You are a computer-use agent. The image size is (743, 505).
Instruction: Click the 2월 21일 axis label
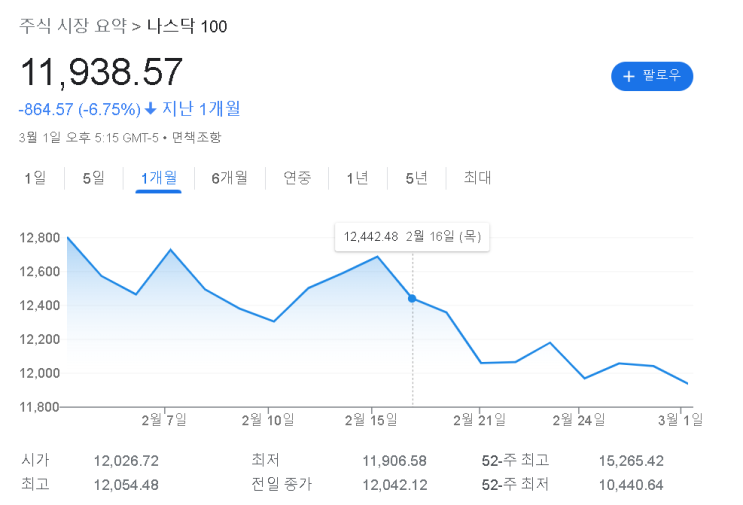481,420
